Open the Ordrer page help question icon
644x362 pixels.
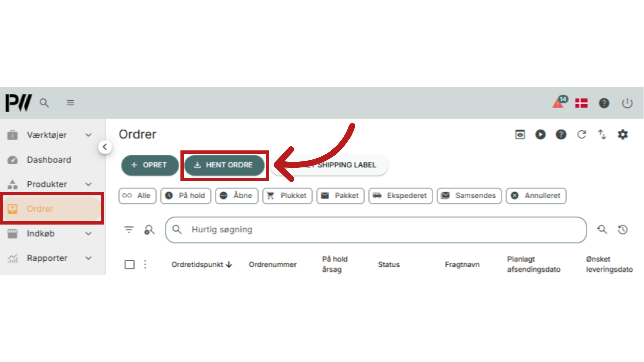(x=561, y=135)
